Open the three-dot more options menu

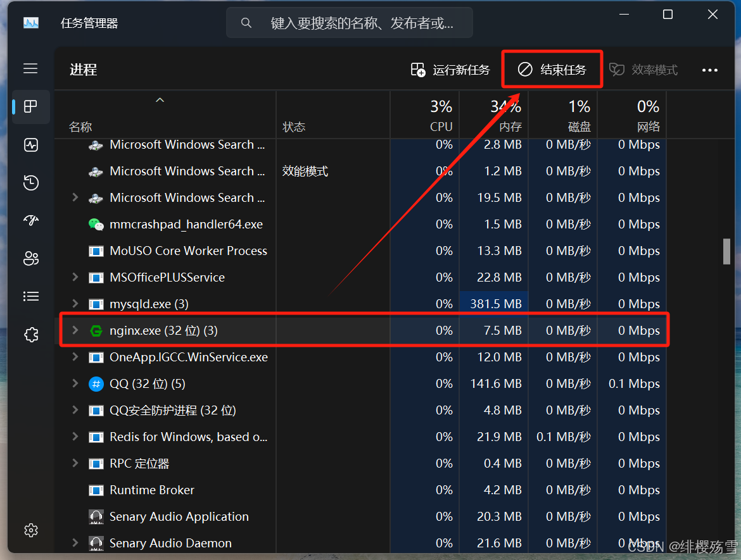tap(710, 70)
